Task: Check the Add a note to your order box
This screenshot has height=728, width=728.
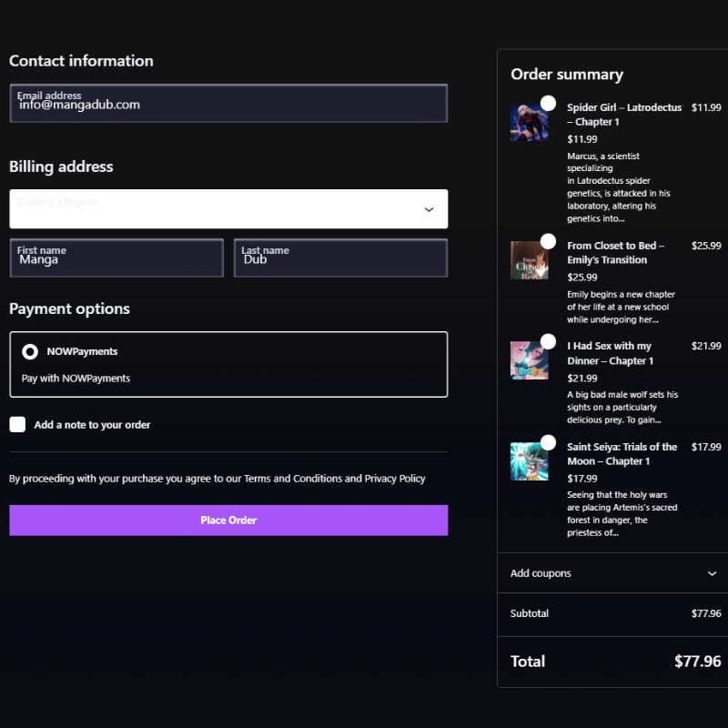Action: [17, 424]
